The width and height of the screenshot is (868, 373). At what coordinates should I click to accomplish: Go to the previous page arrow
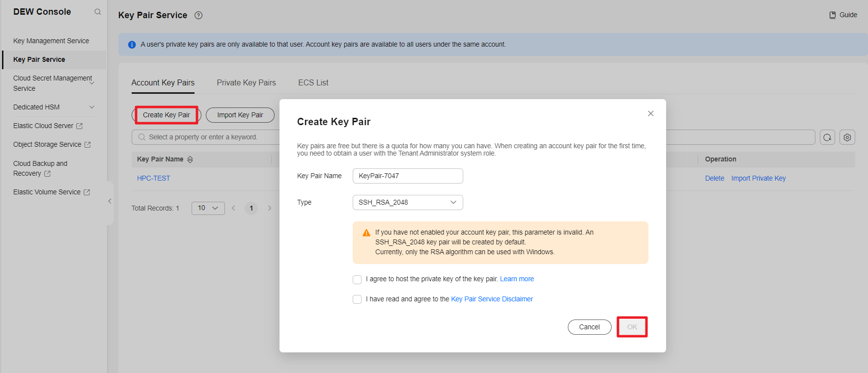(233, 208)
